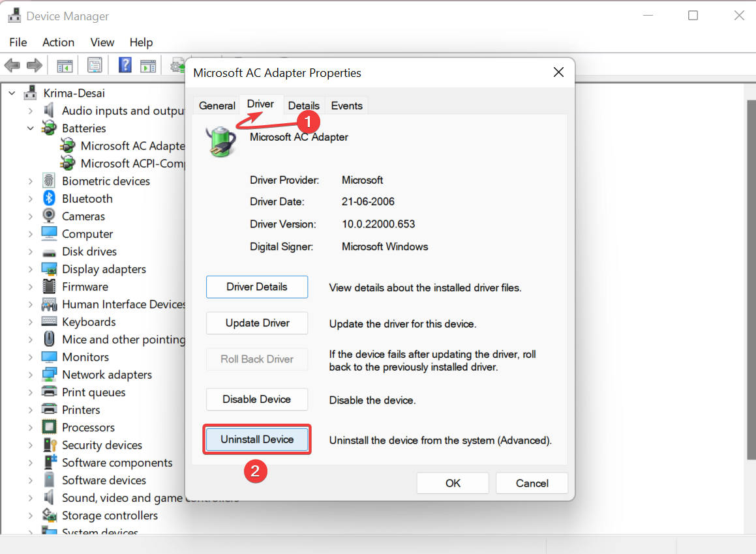Click the Forward arrow toolbar icon
The width and height of the screenshot is (756, 554).
pyautogui.click(x=34, y=65)
